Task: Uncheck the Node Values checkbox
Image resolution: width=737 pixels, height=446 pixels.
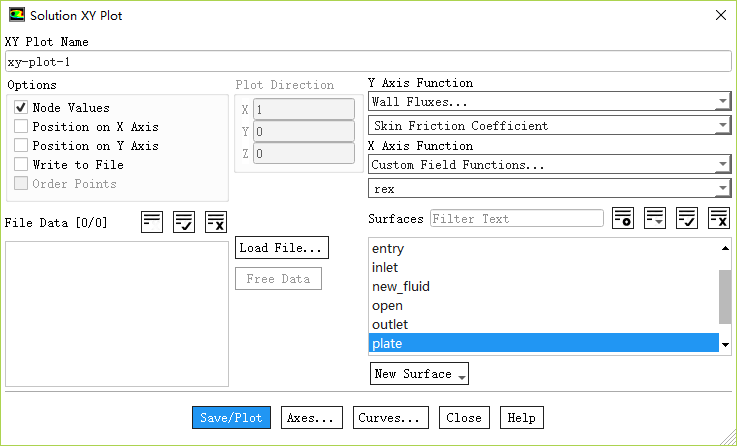Action: point(21,108)
